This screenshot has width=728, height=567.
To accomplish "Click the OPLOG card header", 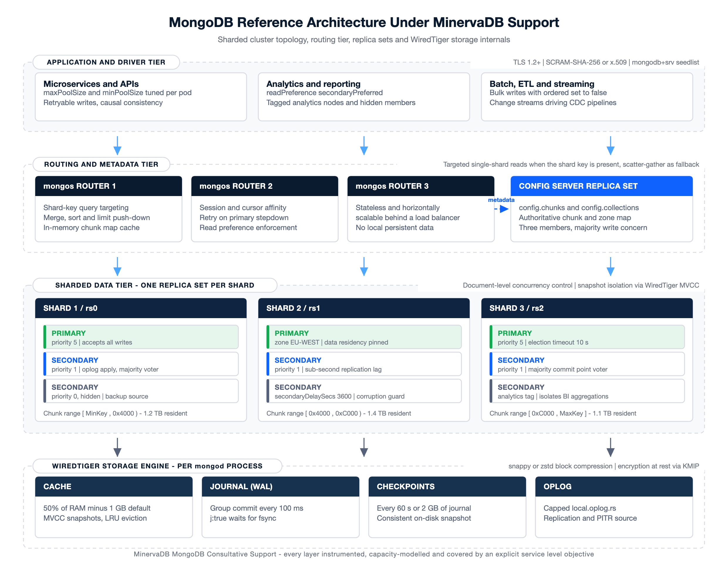I will click(x=614, y=486).
